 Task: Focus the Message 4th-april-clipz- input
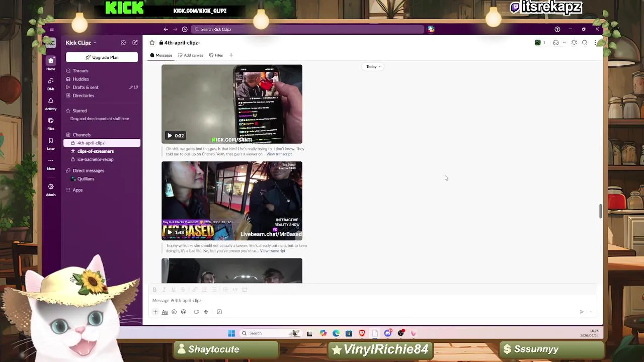click(x=372, y=301)
